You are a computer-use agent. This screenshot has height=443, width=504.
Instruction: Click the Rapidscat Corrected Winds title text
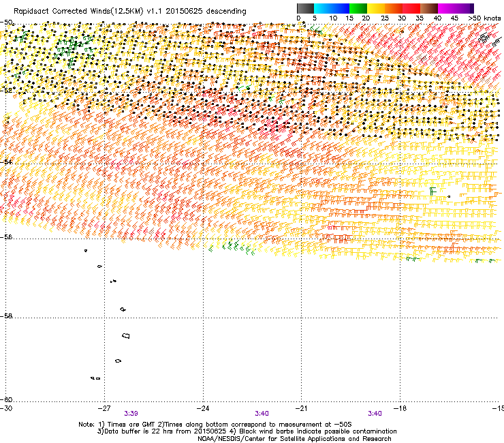130,11
